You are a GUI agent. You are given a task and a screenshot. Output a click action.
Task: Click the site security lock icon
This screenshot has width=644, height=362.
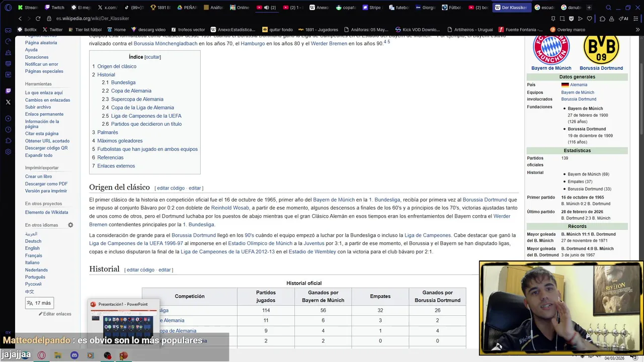pos(50,19)
